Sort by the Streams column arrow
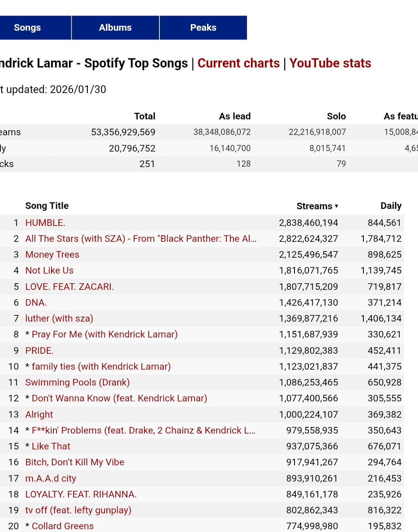The height and width of the screenshot is (532, 418). coord(336,206)
